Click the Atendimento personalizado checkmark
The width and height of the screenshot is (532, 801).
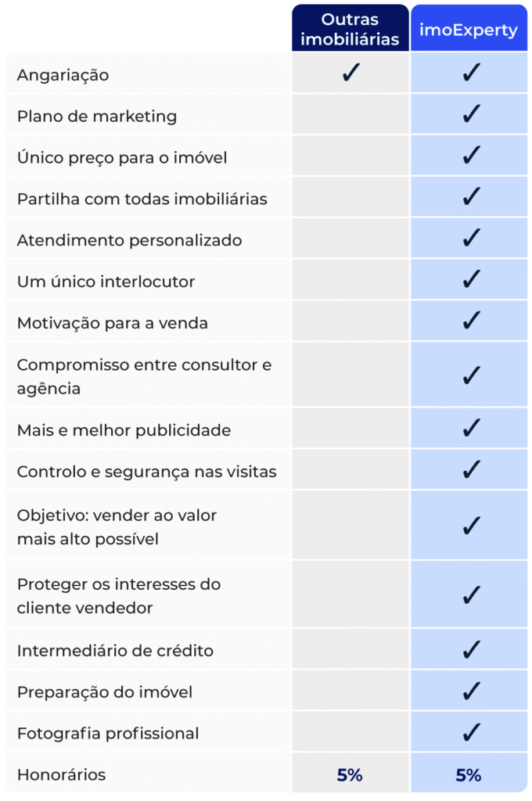click(x=470, y=239)
